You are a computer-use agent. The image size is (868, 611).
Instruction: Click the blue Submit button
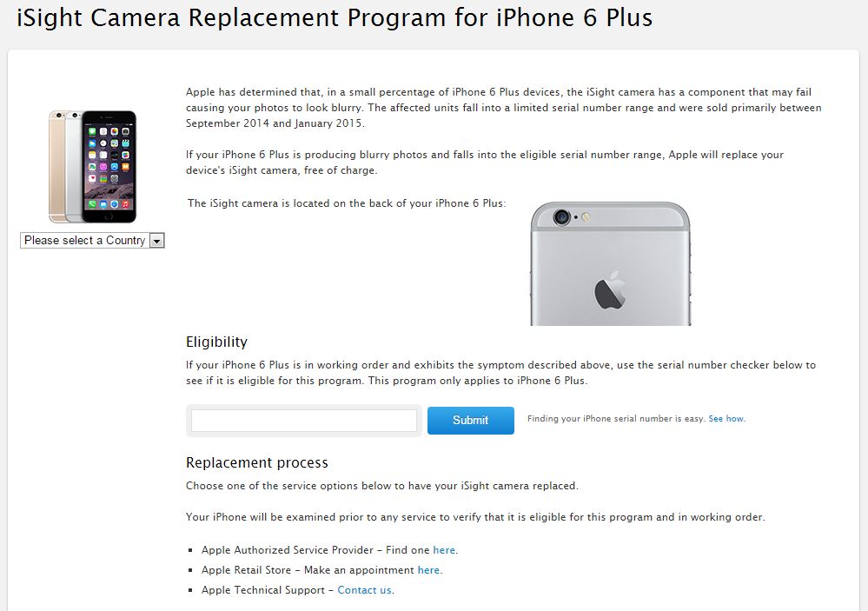coord(471,421)
